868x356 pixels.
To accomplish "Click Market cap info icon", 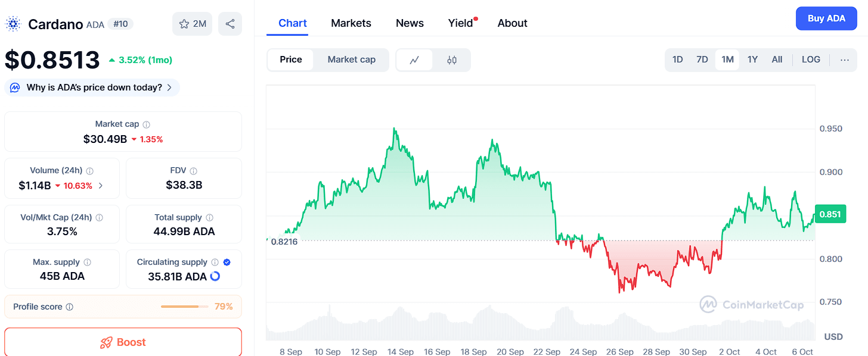I will [x=147, y=124].
